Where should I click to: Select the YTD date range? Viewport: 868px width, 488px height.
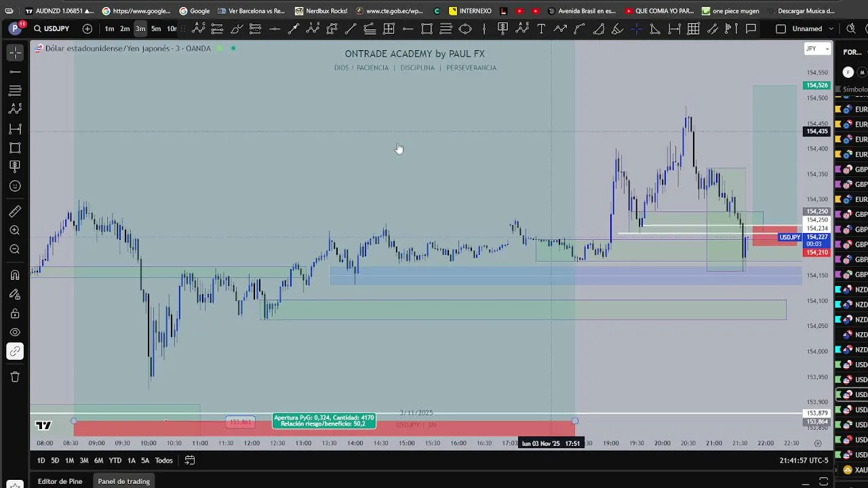(115, 460)
